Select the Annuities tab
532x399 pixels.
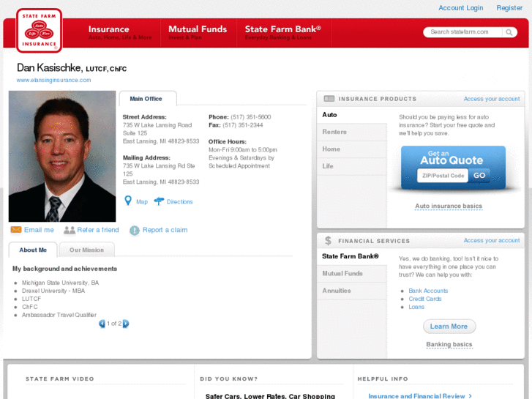click(x=352, y=291)
